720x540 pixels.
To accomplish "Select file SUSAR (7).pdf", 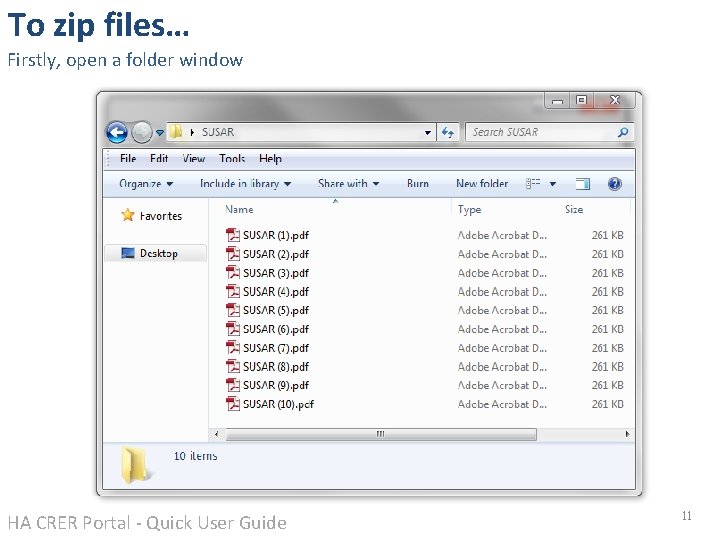I will pos(276,348).
